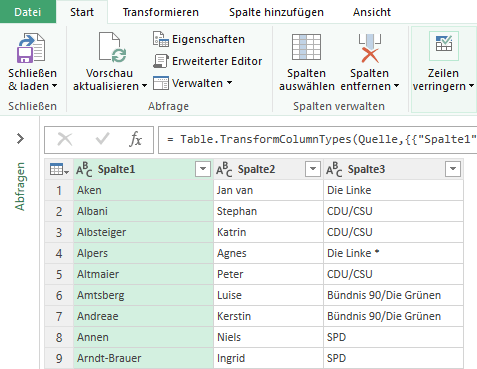
Task: Select the Spalte1 column header
Action: pos(143,169)
